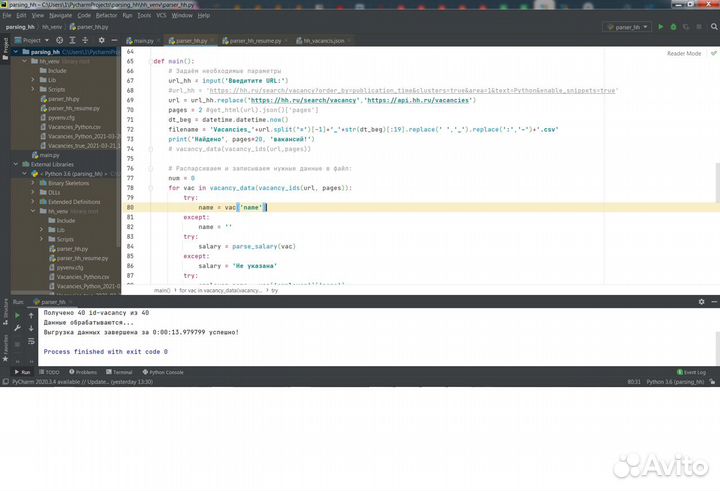Open the Structure tab on the left strip

click(x=5, y=310)
